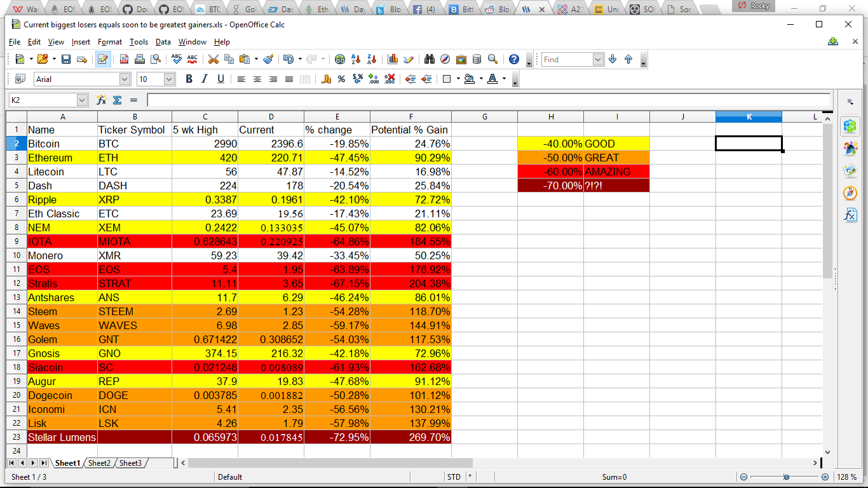Apply background color with paint bucket
This screenshot has width=868, height=488.
470,79
